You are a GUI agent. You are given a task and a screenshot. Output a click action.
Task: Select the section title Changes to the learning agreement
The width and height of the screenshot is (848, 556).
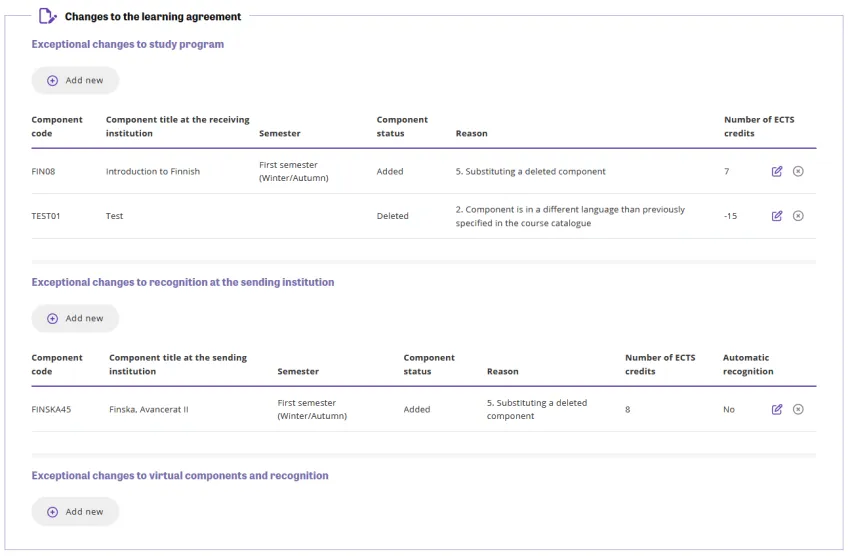[x=153, y=17]
